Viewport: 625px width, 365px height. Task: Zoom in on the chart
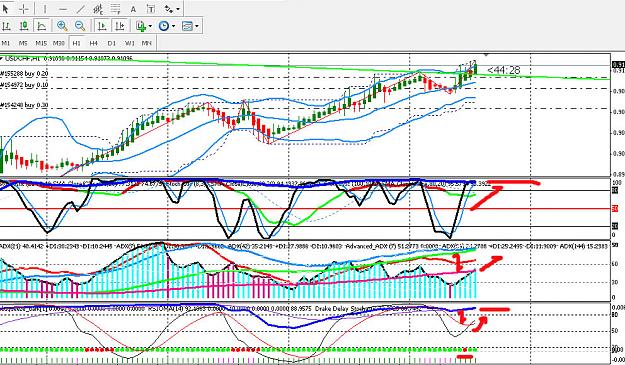pyautogui.click(x=62, y=26)
